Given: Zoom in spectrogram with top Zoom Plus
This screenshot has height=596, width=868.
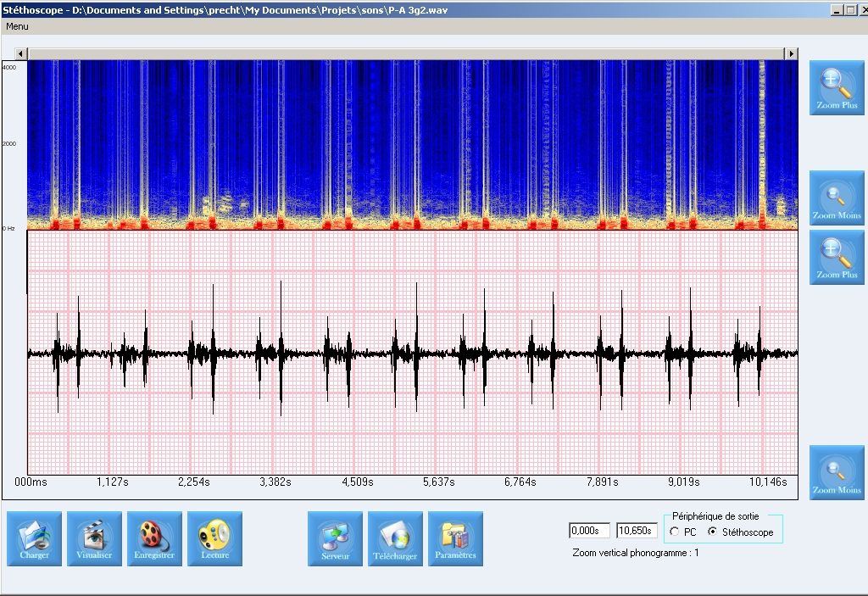Looking at the screenshot, I should click(837, 87).
